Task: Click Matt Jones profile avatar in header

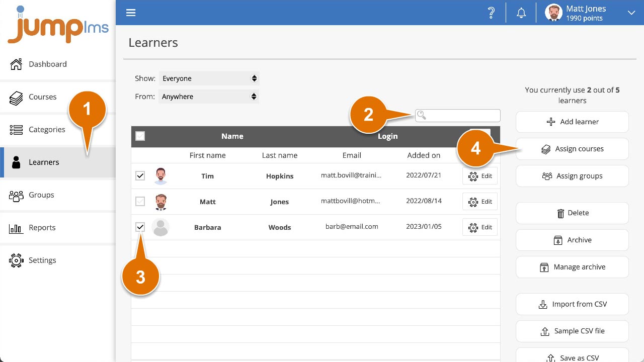Action: (x=553, y=13)
